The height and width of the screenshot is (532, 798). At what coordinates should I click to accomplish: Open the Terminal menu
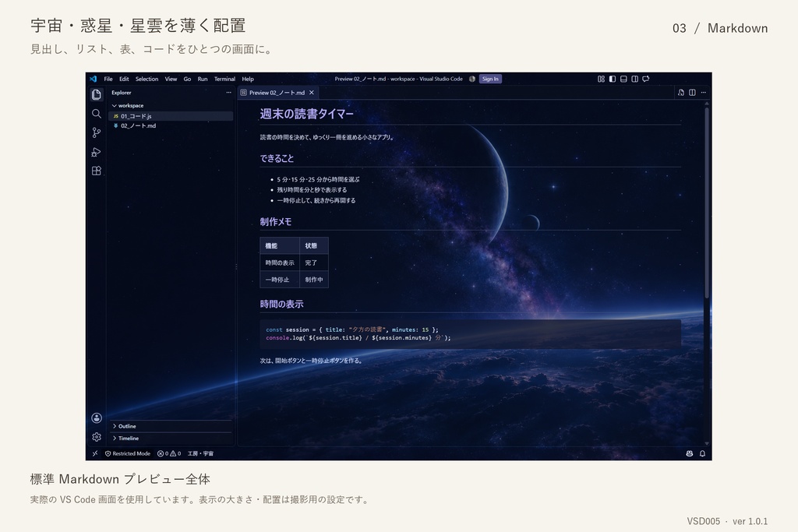tap(224, 79)
